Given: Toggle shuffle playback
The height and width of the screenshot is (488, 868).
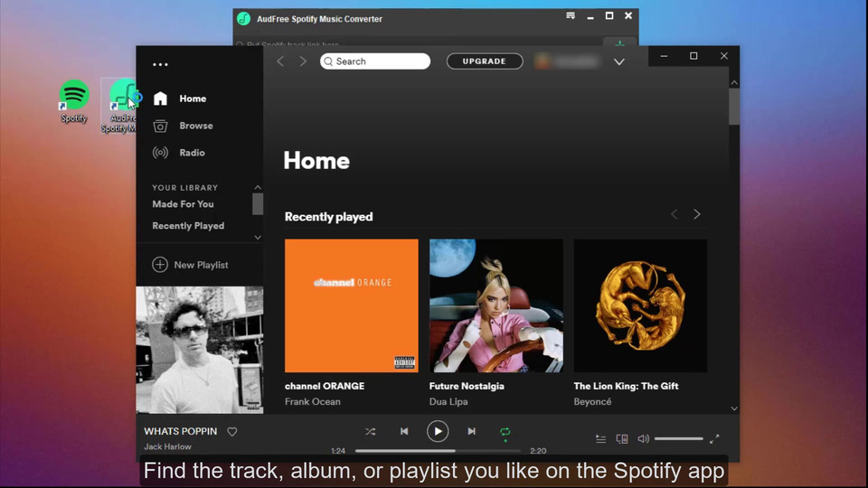Looking at the screenshot, I should 371,432.
